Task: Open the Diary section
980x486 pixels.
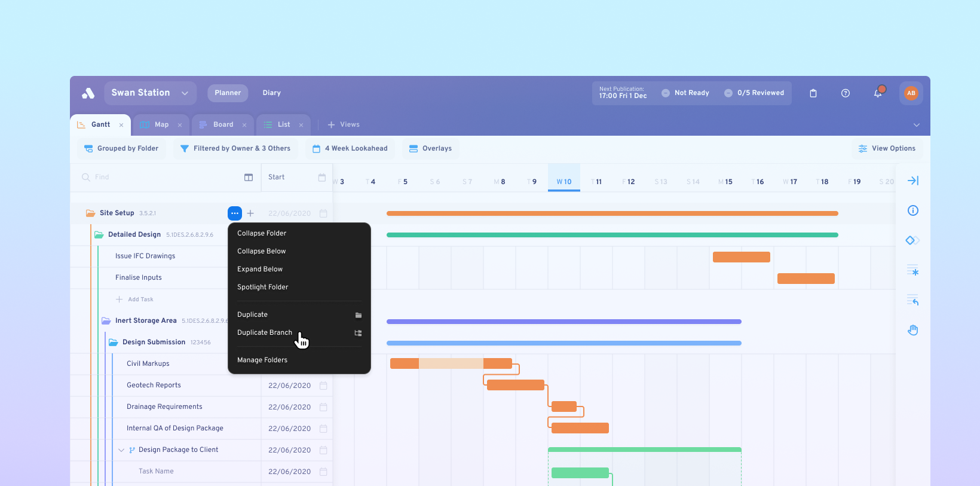Action: coord(271,93)
